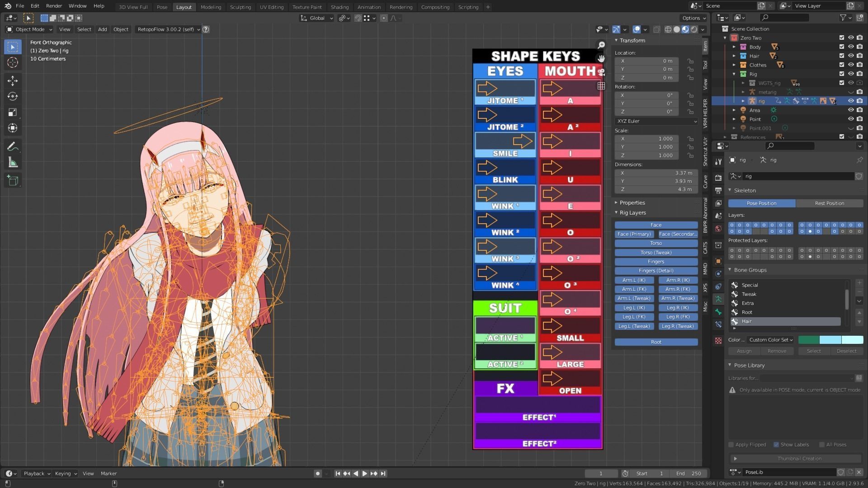Pin the properties editor with pin icon
868x488 pixels.
tap(859, 160)
